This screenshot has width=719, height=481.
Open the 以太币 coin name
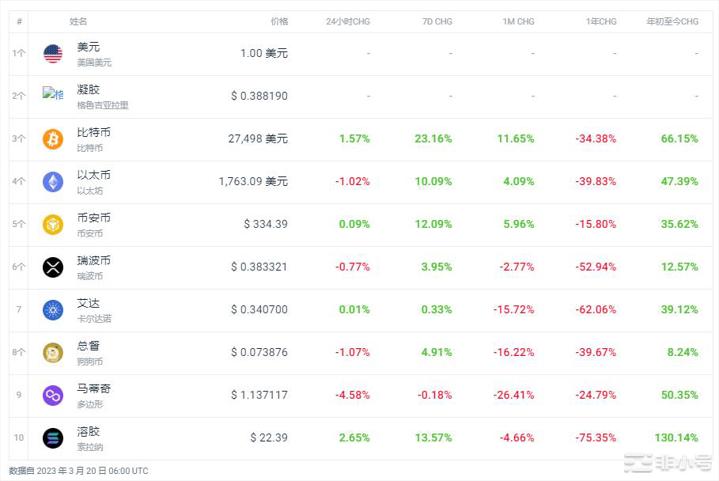[94, 175]
